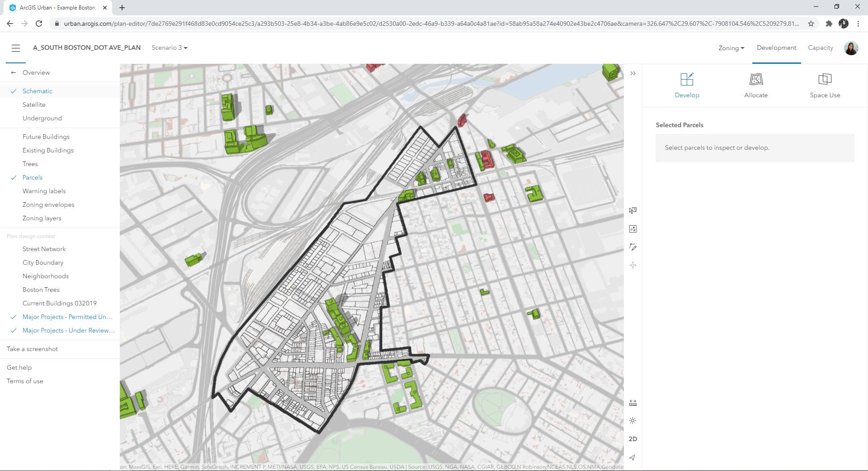Image resolution: width=868 pixels, height=471 pixels.
Task: Click the user profile avatar at top right
Action: pyautogui.click(x=851, y=48)
